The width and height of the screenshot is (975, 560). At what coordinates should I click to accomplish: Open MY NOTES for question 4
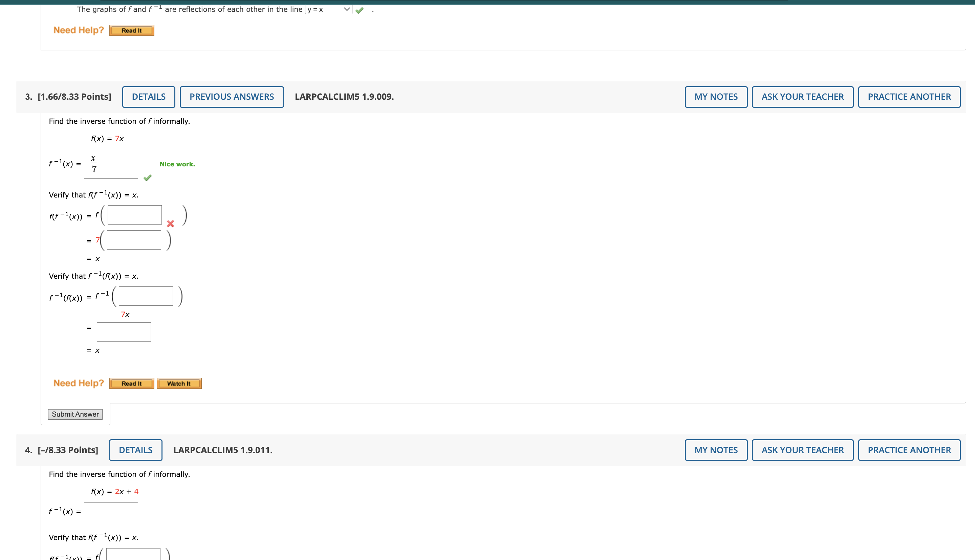tap(716, 450)
